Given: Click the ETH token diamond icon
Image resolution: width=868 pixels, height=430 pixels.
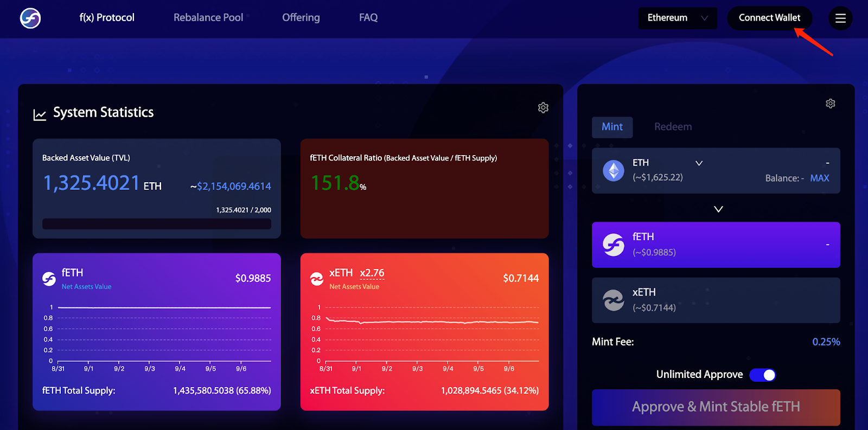Looking at the screenshot, I should 614,171.
